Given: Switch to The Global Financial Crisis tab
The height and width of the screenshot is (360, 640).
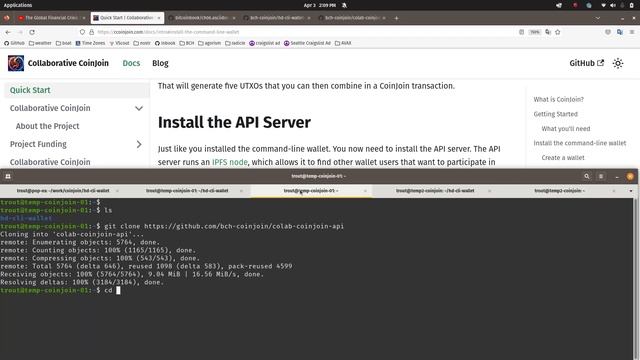Looking at the screenshot, I should (x=51, y=18).
